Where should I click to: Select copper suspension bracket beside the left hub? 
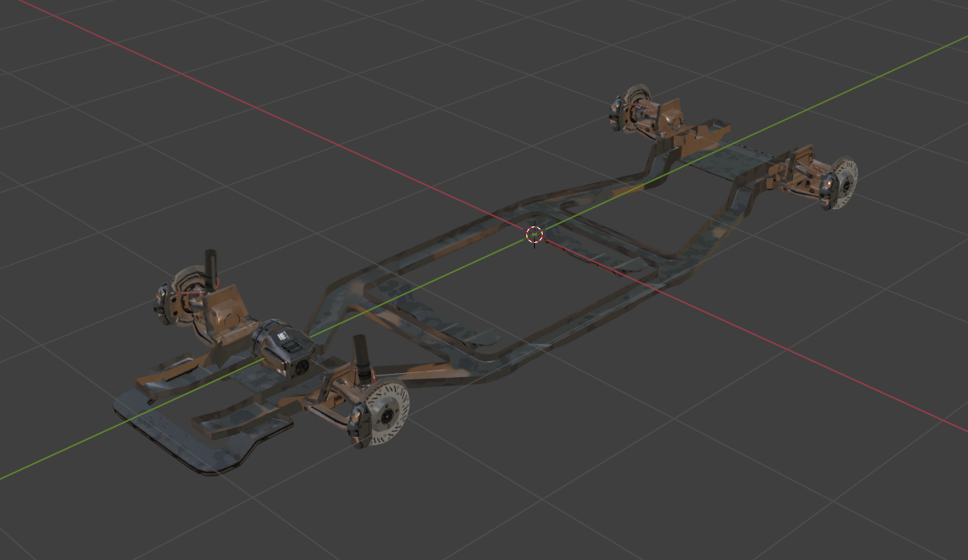point(230,310)
